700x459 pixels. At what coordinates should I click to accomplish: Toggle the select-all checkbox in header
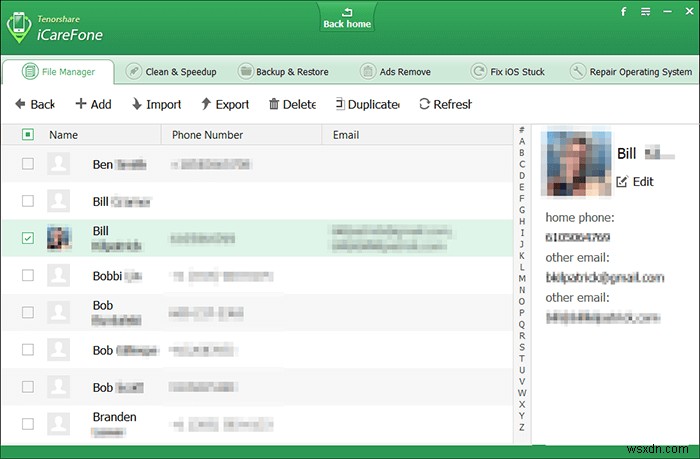pos(28,134)
